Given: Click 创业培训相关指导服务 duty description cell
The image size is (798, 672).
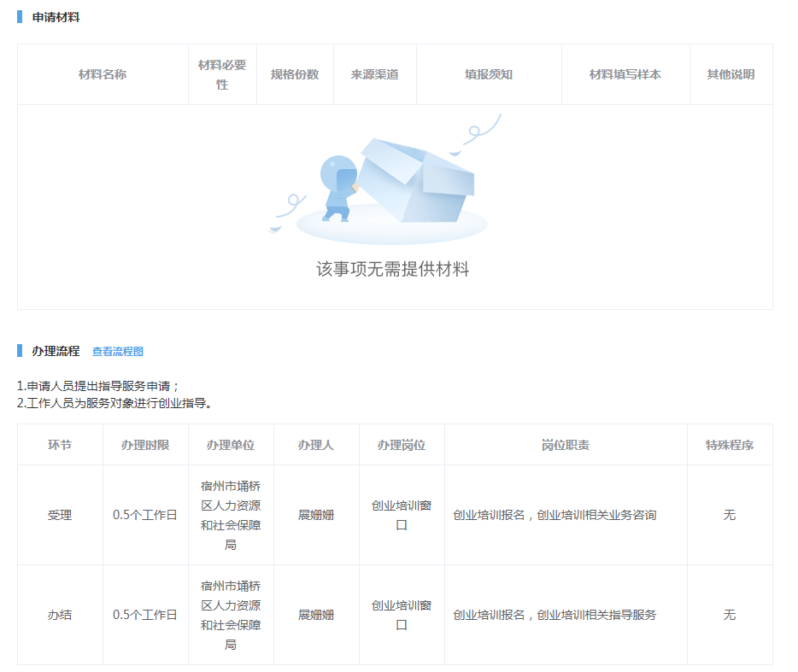Looking at the screenshot, I should tap(555, 615).
